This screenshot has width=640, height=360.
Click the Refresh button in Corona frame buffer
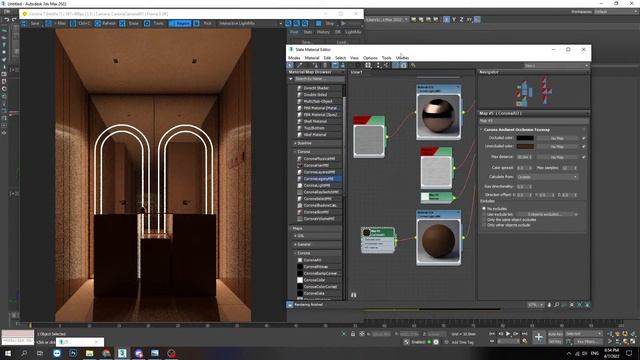(x=105, y=24)
